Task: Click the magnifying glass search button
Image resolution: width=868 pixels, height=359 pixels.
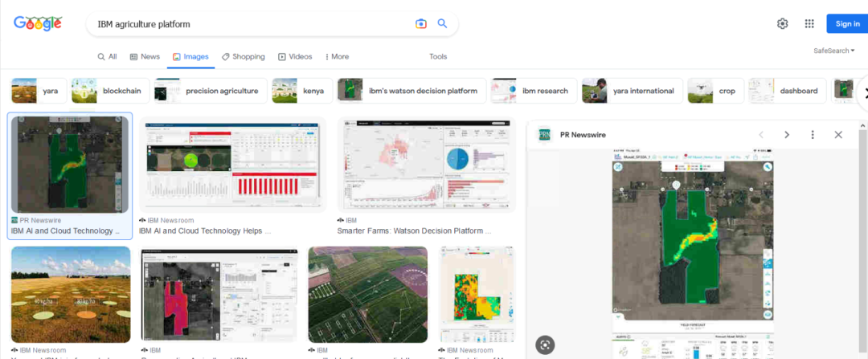Action: pyautogui.click(x=442, y=24)
